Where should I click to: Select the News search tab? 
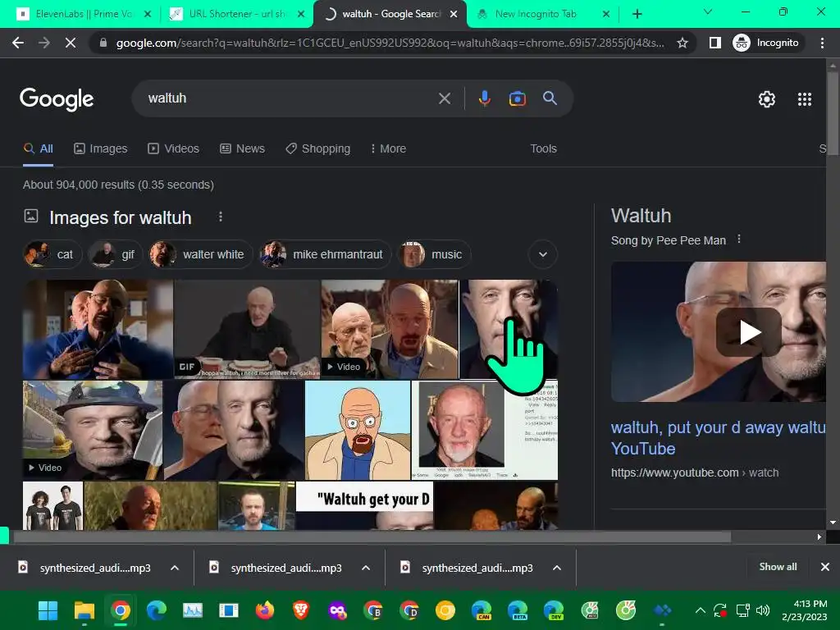click(x=242, y=148)
